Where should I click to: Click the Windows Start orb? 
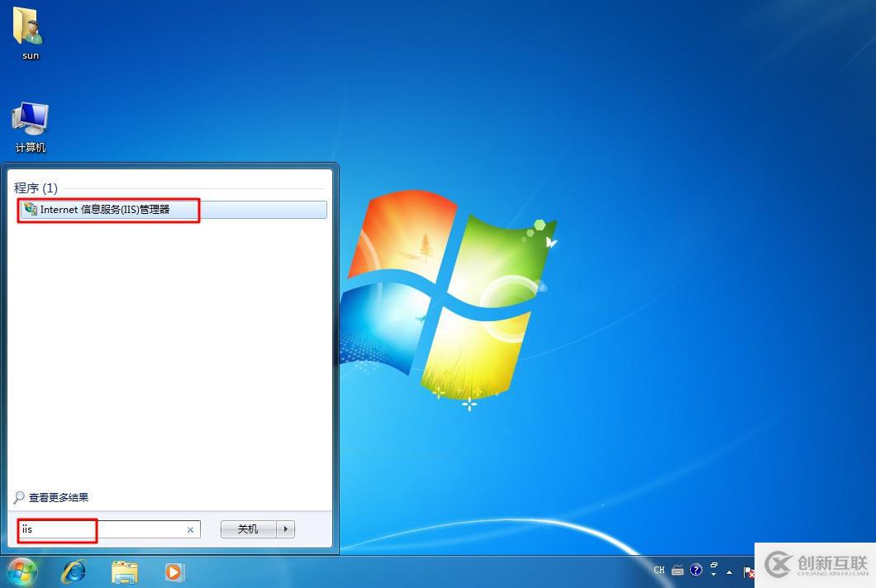(22, 571)
